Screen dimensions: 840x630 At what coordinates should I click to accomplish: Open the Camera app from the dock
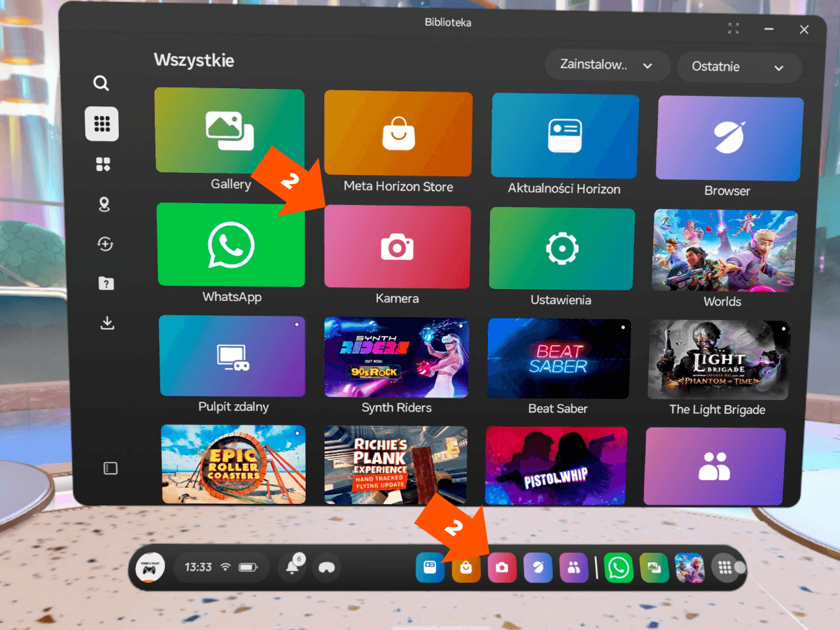[502, 568]
